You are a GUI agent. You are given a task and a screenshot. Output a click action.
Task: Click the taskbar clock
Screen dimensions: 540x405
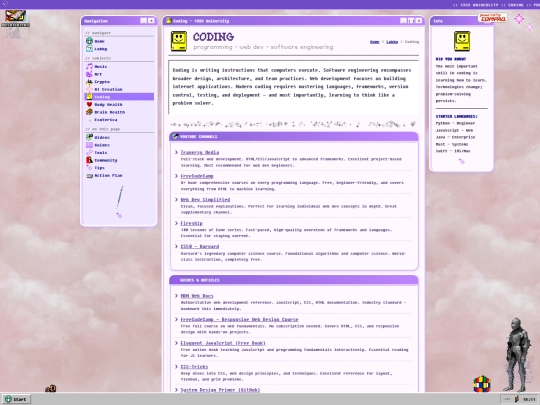pos(529,399)
